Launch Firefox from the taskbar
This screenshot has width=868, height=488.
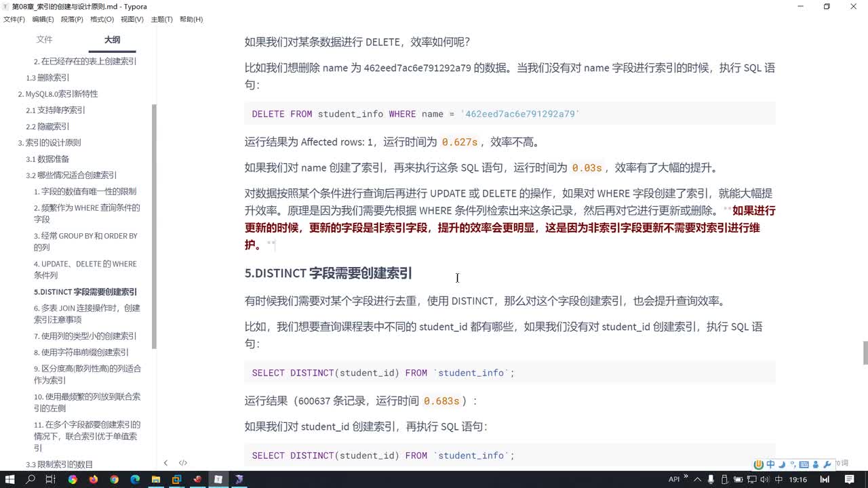tap(93, 479)
